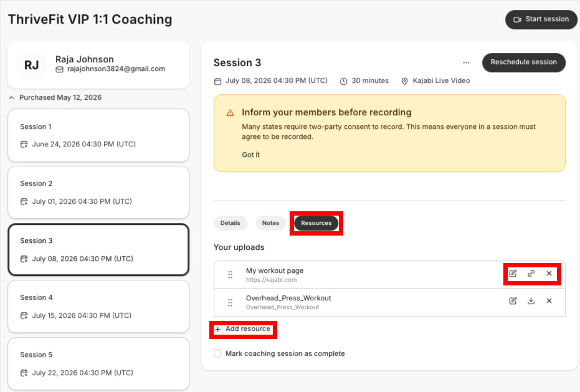Click the calendar icon in the Session 2 card
Image resolution: width=580 pixels, height=392 pixels.
tap(24, 201)
